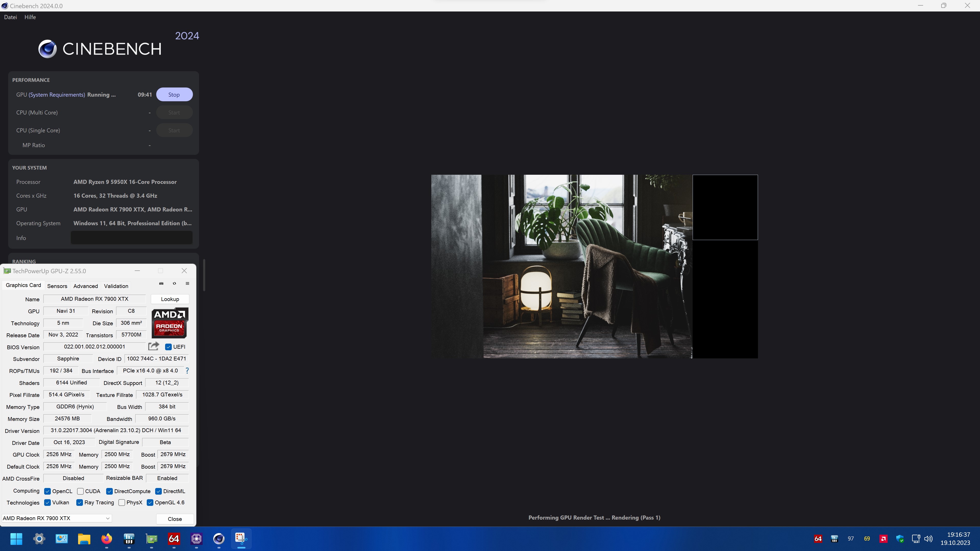Click the Lookup button
Image resolution: width=980 pixels, height=551 pixels.
(170, 299)
